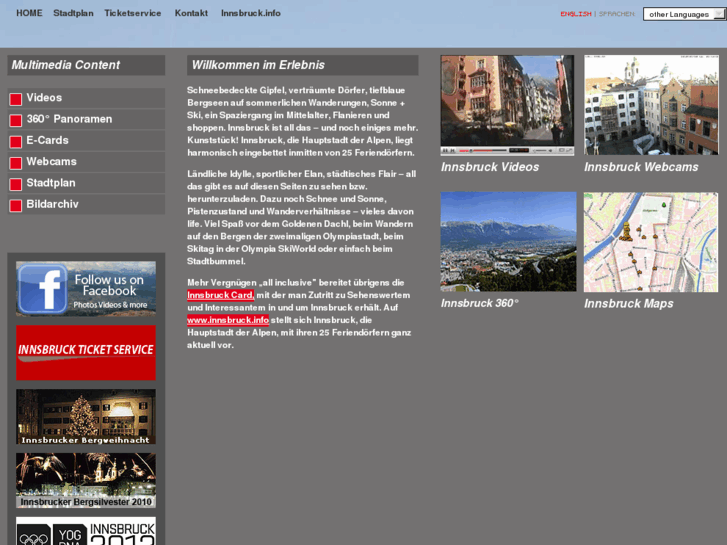727x545 pixels.
Task: Open the YOG Innsbruck 2012 banner
Action: (x=86, y=531)
